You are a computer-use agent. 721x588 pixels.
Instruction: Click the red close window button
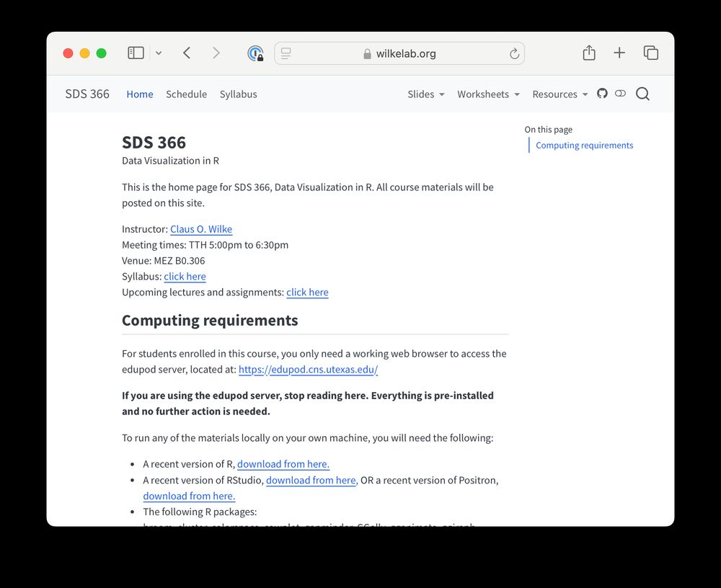[x=68, y=53]
